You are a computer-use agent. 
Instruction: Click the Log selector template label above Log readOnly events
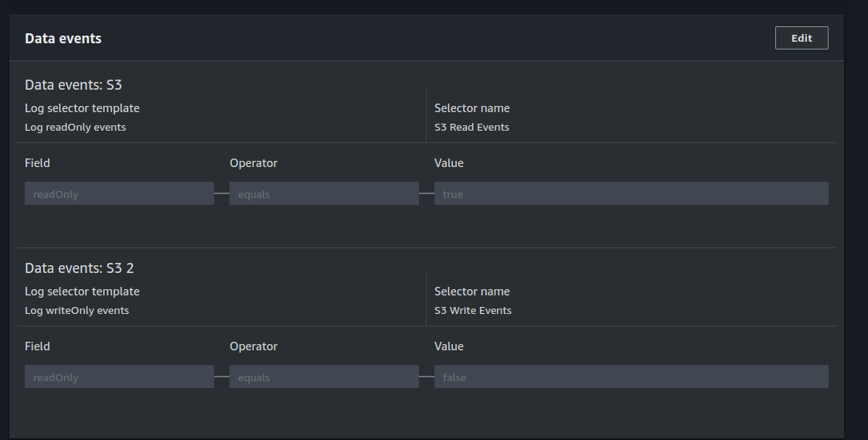pos(82,108)
